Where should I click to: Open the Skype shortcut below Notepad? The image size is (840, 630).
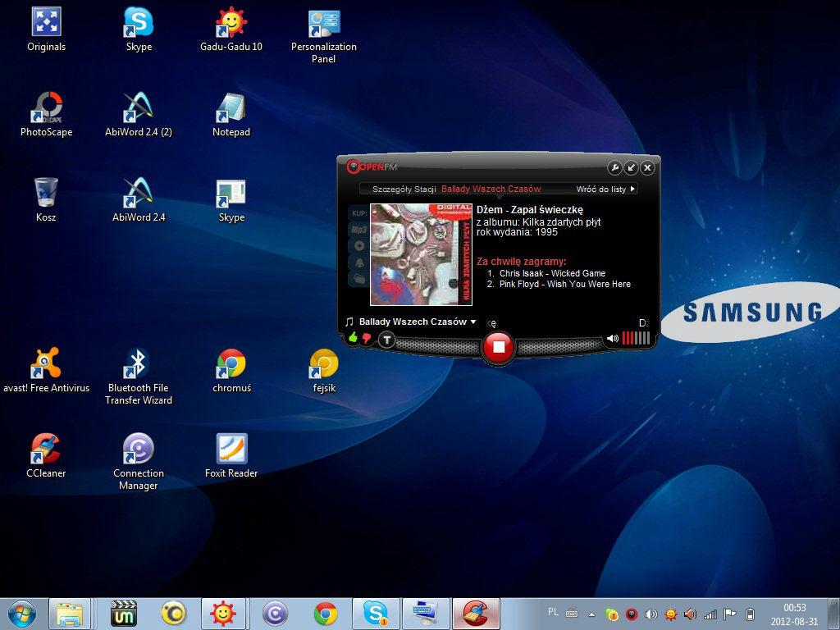point(231,199)
